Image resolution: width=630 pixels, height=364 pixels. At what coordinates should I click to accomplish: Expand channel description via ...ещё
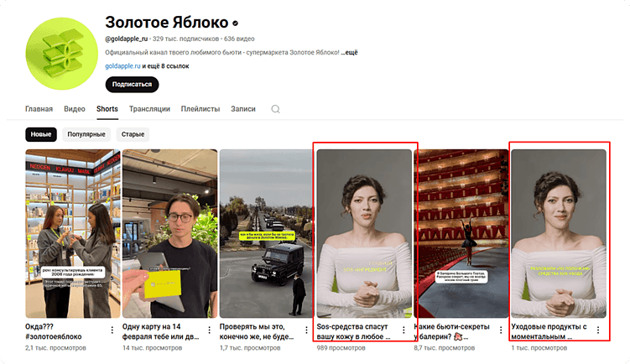click(350, 52)
